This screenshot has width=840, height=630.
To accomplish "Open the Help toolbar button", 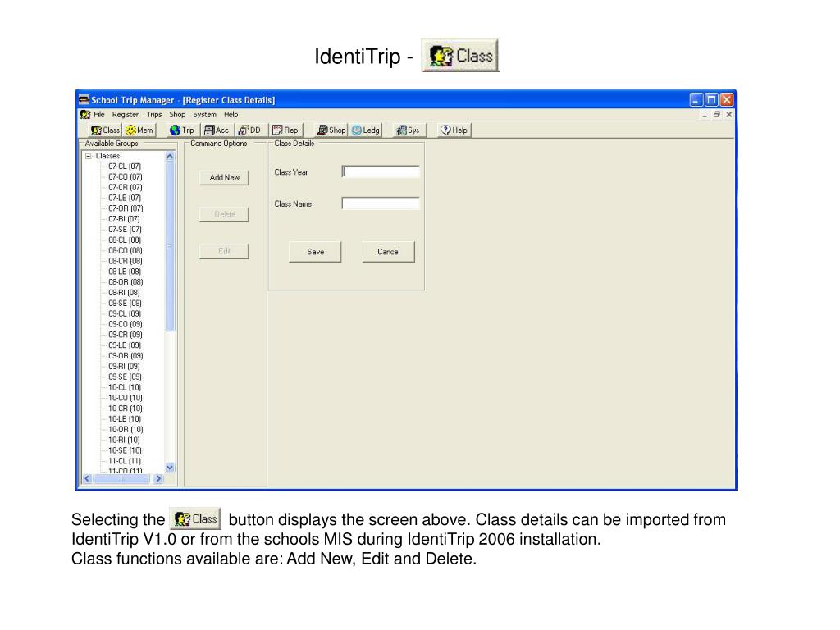I will coord(454,130).
